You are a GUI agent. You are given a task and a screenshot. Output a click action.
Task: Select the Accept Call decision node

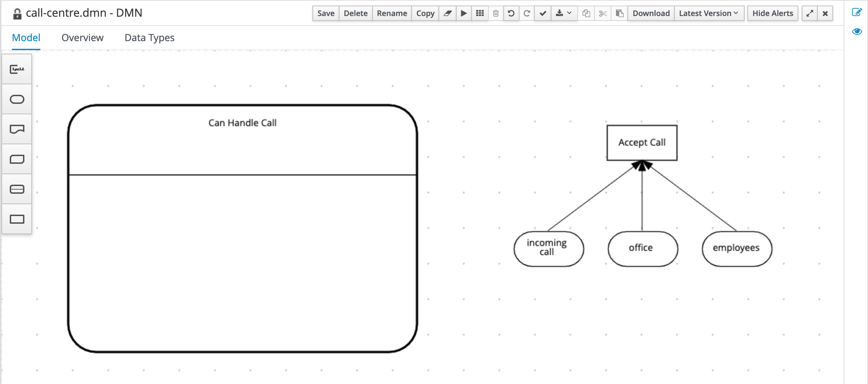642,143
